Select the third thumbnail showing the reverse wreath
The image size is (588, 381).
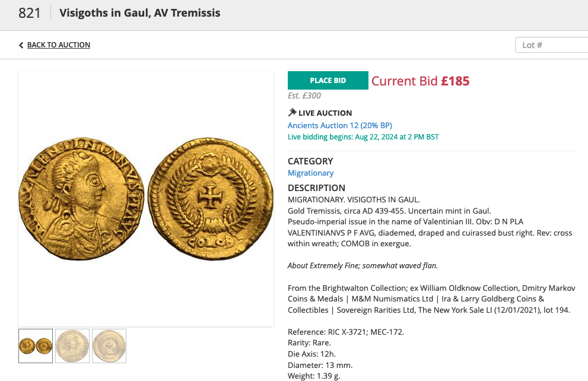pos(109,346)
